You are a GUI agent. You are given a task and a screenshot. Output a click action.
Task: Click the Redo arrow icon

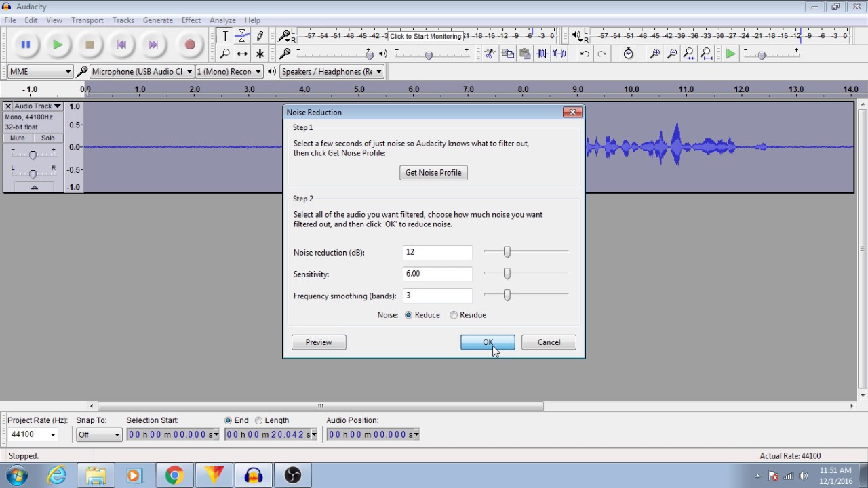pos(602,54)
